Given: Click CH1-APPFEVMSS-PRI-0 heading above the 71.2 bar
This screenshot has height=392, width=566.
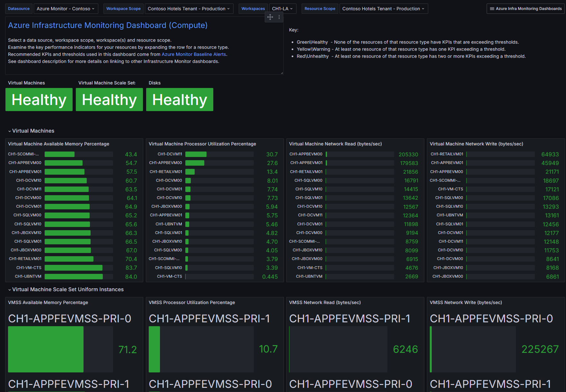Looking at the screenshot, I should (69, 318).
